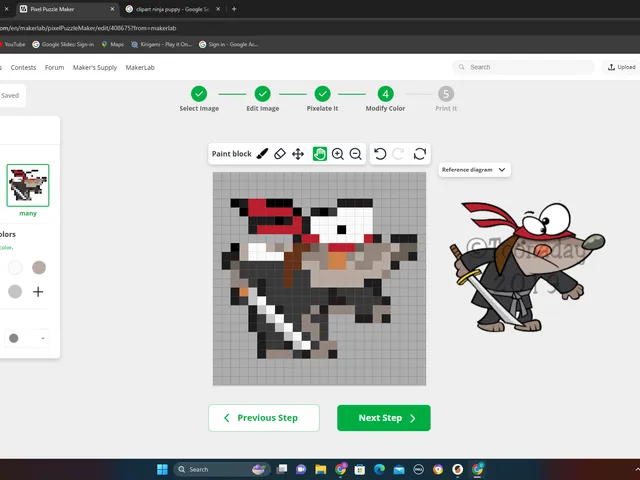Open Maker's Supply nav link
This screenshot has height=480, width=640.
point(95,67)
